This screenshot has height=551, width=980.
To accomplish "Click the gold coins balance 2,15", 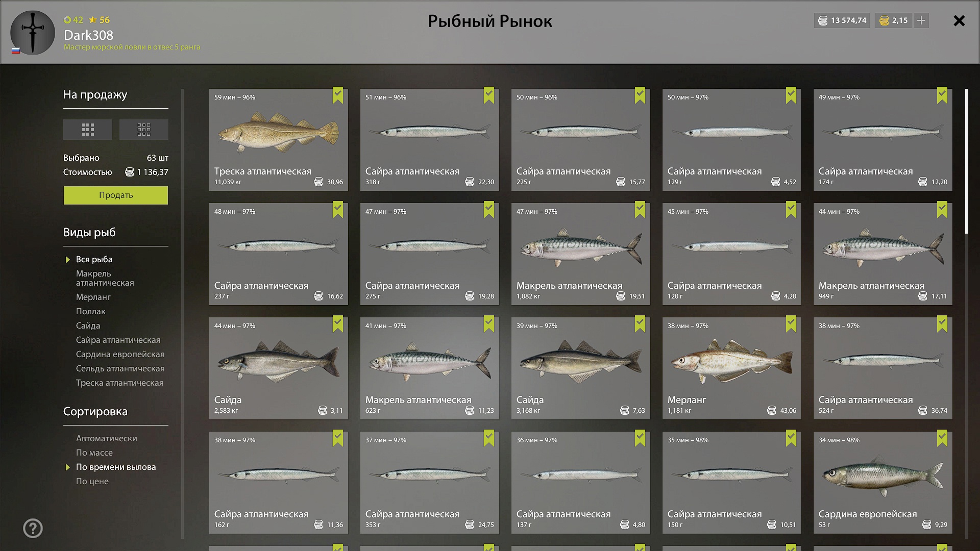I will click(x=894, y=20).
